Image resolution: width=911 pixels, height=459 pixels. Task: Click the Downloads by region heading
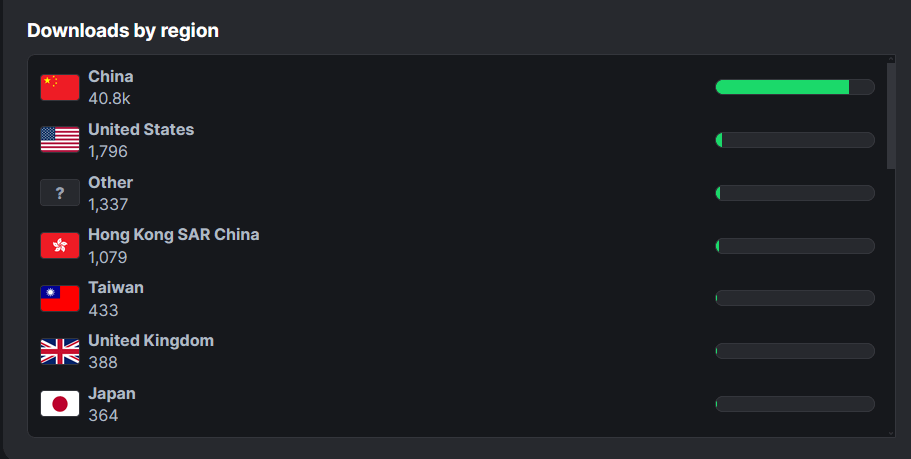coord(123,31)
